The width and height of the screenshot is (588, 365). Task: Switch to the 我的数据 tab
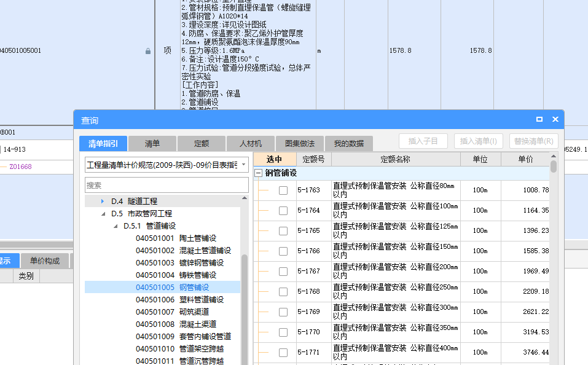coord(349,144)
